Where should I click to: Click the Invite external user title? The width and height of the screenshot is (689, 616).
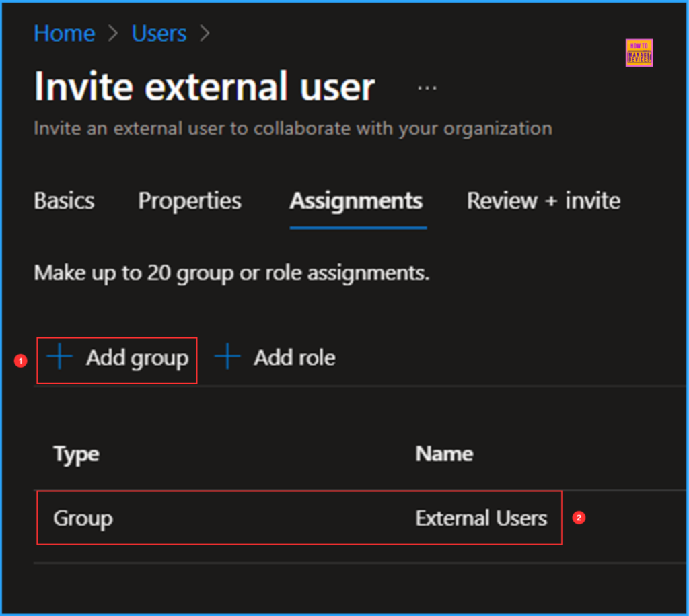pos(204,86)
